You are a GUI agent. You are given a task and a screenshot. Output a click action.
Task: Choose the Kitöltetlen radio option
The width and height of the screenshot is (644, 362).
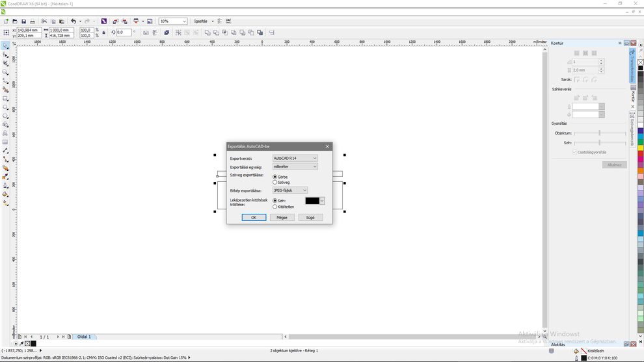pyautogui.click(x=275, y=207)
